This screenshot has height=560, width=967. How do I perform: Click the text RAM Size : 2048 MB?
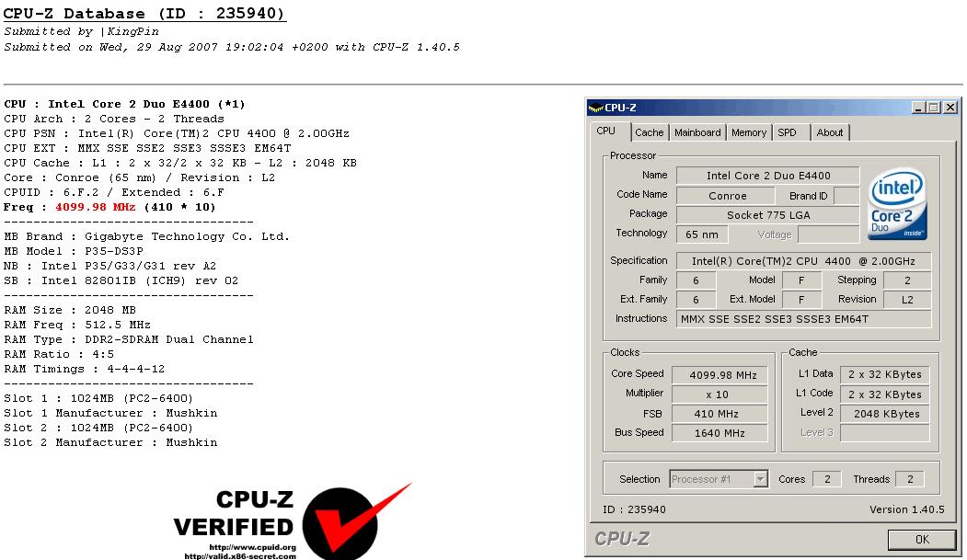pos(70,310)
